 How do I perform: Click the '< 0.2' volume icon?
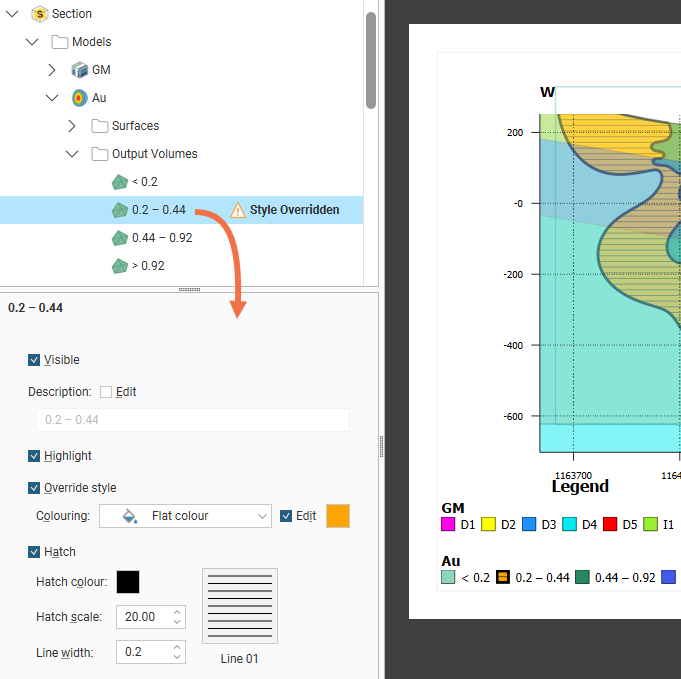click(119, 182)
